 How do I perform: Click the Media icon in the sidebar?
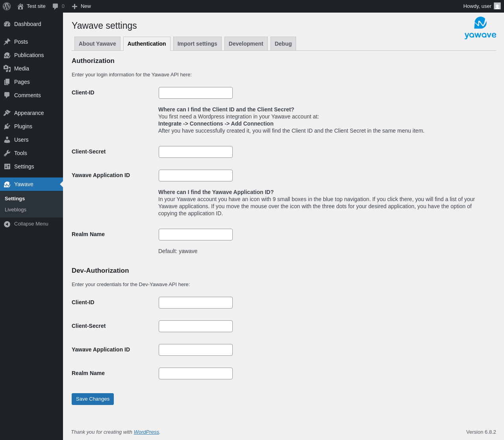click(7, 68)
